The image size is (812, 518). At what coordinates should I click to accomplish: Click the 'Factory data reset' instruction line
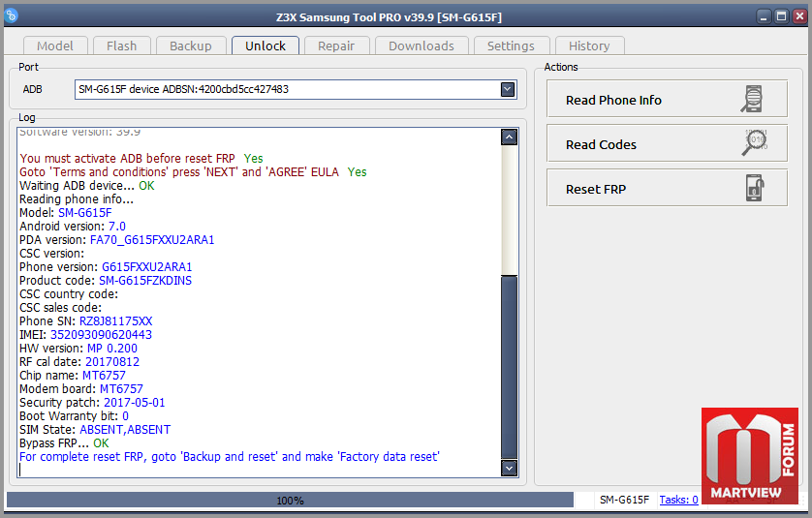(230, 457)
